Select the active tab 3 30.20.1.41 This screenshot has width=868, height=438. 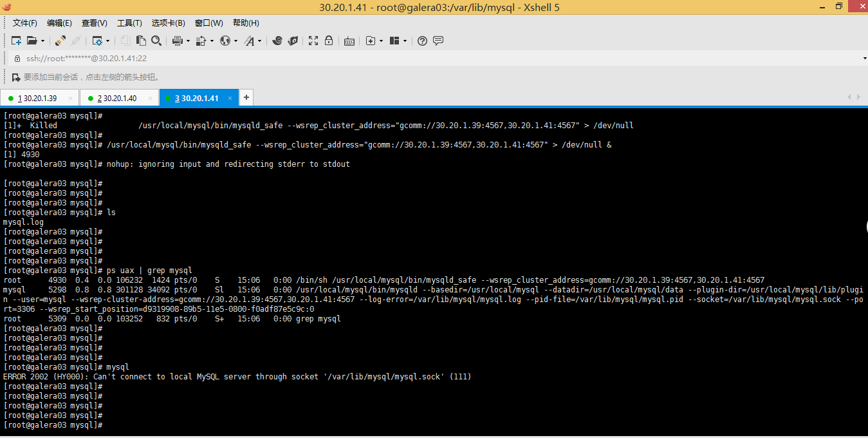(x=198, y=98)
